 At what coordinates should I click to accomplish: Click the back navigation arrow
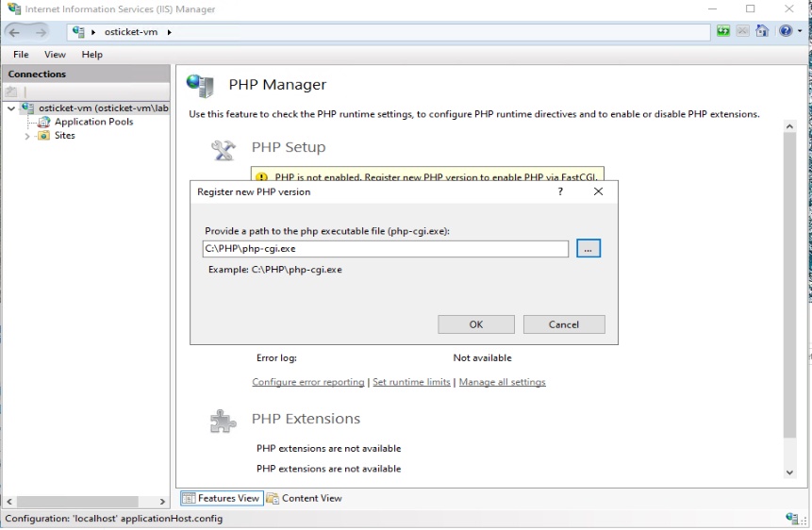click(14, 32)
